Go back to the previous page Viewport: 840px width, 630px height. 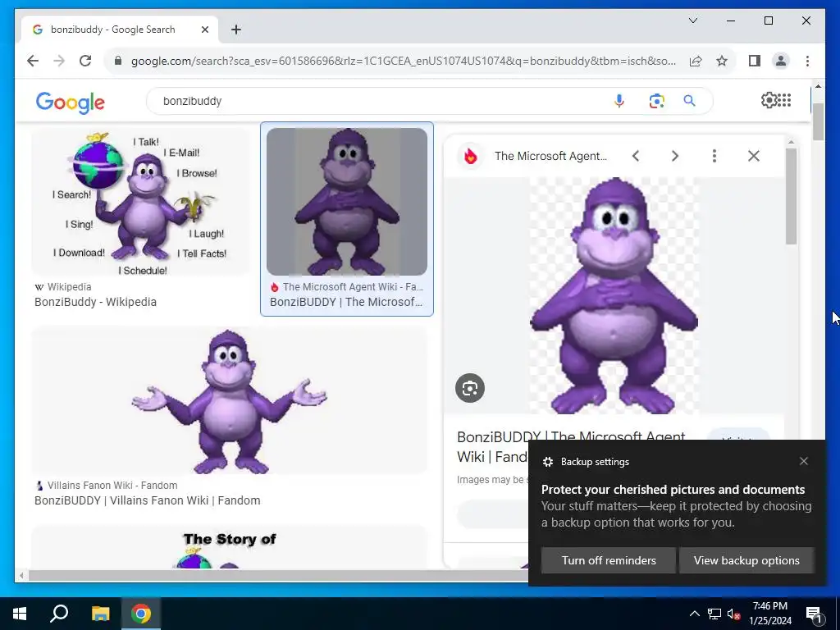coord(33,61)
